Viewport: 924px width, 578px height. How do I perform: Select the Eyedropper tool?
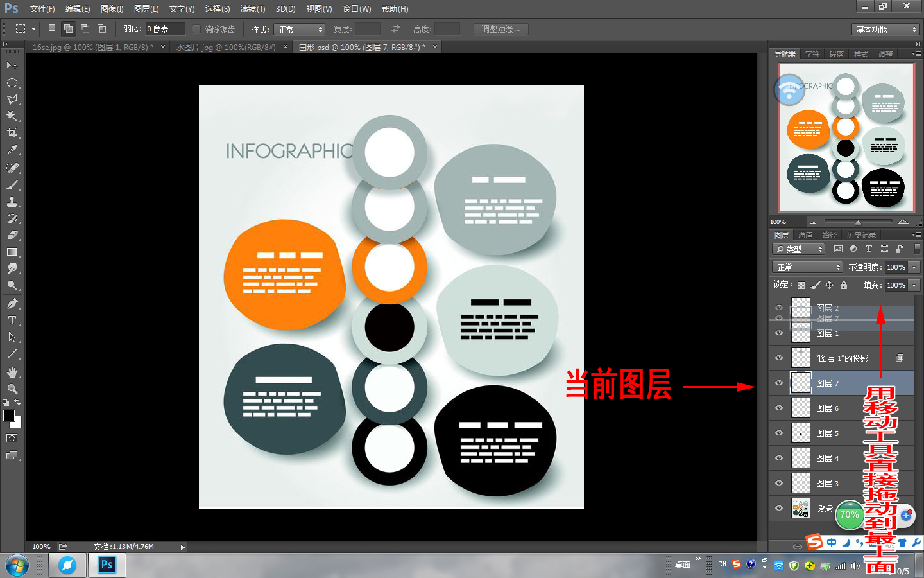[x=12, y=150]
